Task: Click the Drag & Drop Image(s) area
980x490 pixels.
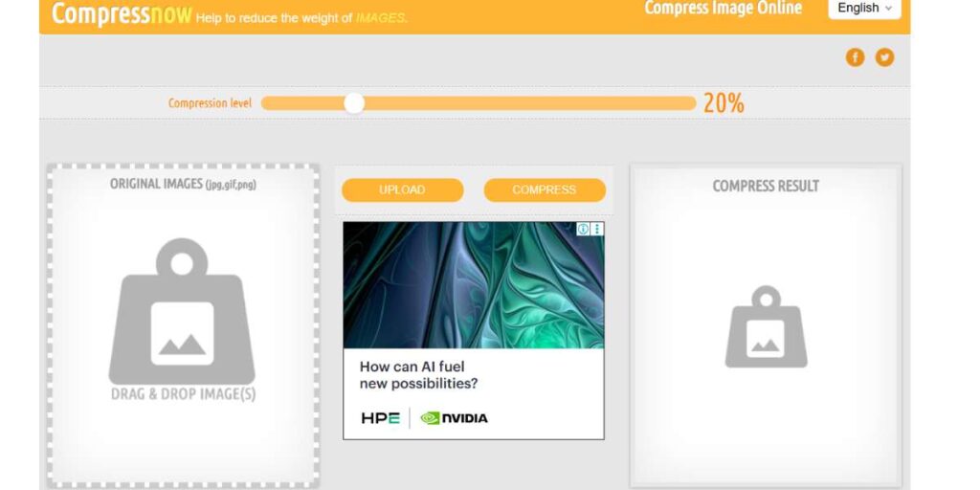Action: 183,327
